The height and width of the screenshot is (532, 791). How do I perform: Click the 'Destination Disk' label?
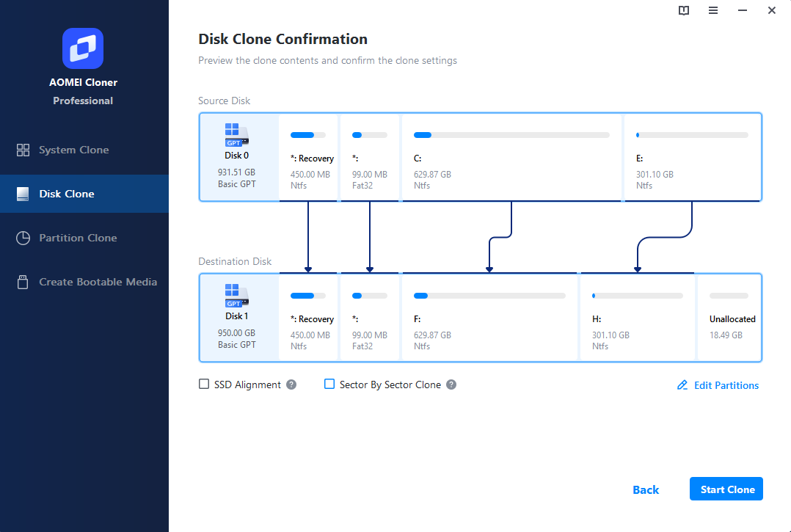(235, 262)
